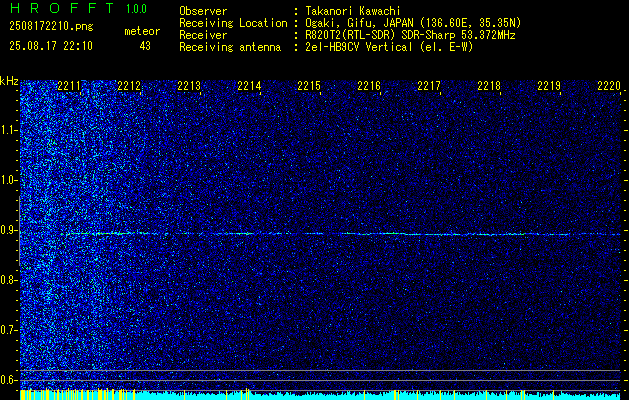The height and width of the screenshot is (400, 629).
Task: Click the 1.0 frequency axis label
Action: (8, 180)
